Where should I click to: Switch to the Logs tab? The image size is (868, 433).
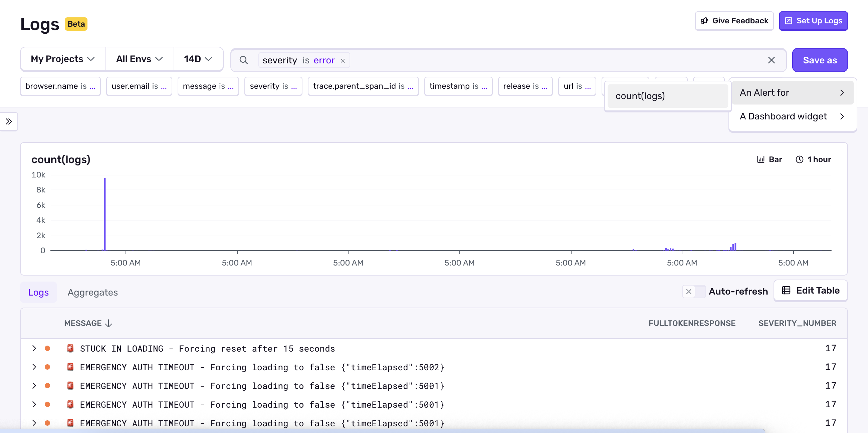(38, 292)
